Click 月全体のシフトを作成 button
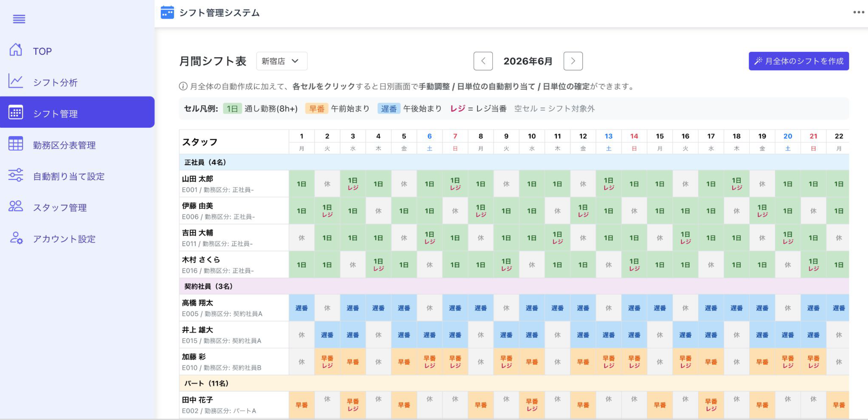 click(798, 61)
